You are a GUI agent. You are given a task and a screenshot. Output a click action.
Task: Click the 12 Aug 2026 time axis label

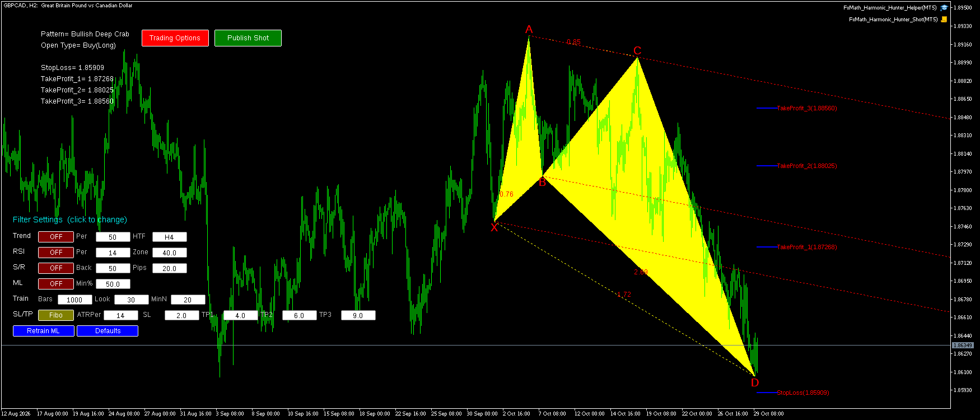(x=16, y=414)
